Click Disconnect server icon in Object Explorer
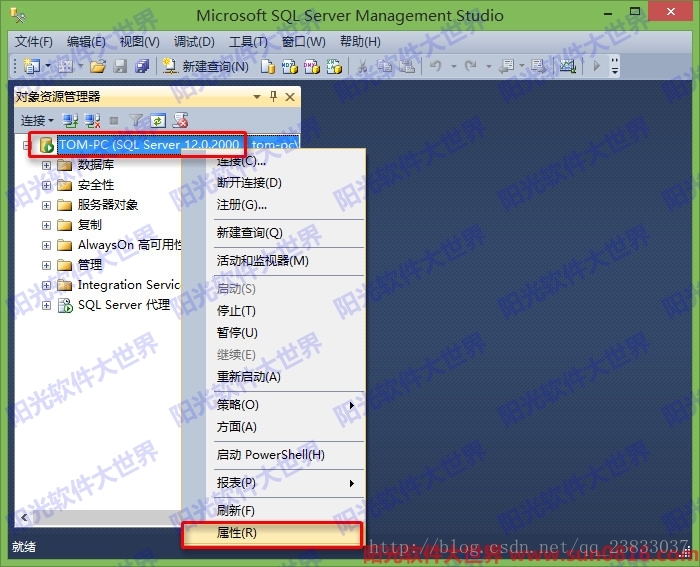 point(92,121)
